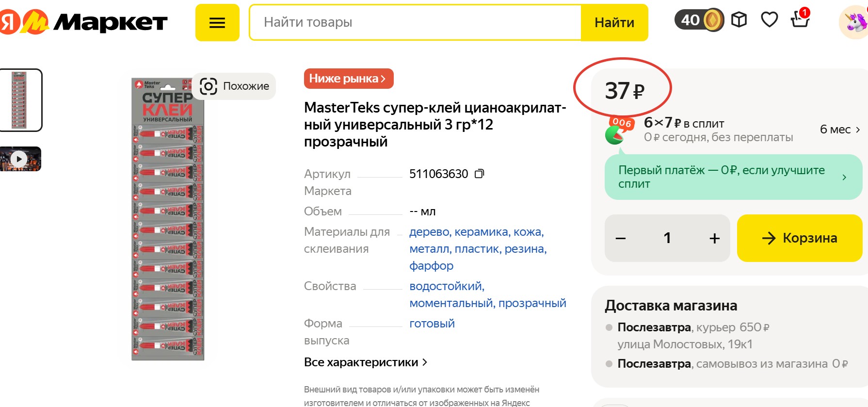Click the '6×7 ₽ в сплит' payment text
The height and width of the screenshot is (407, 868).
tap(684, 123)
